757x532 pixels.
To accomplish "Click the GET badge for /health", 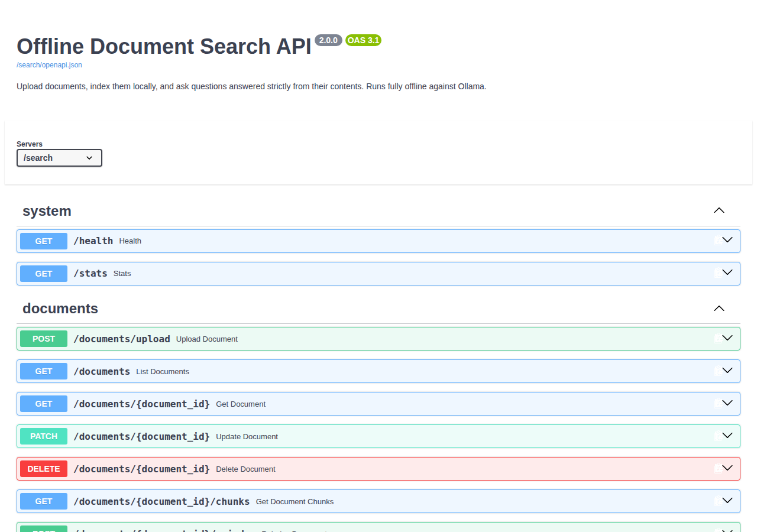I will point(44,241).
